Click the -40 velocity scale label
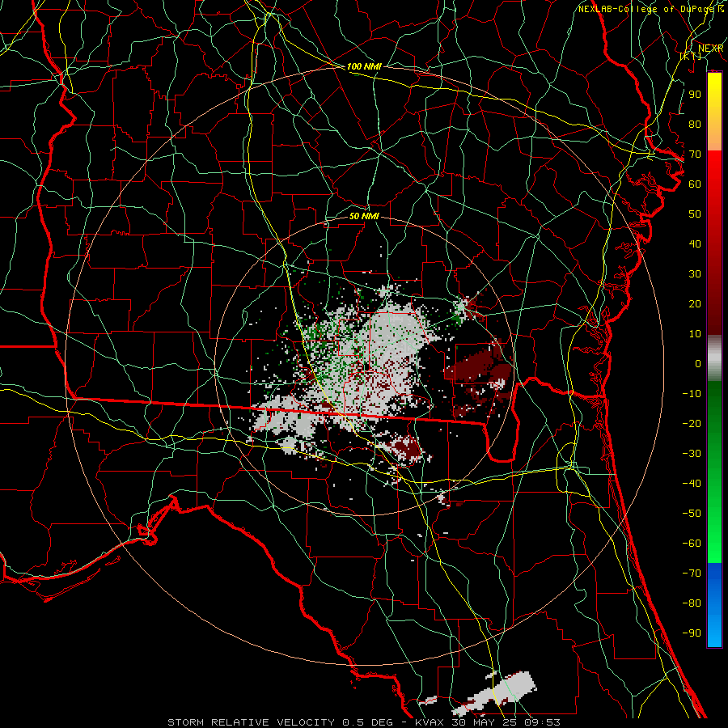728x728 pixels. pos(692,484)
